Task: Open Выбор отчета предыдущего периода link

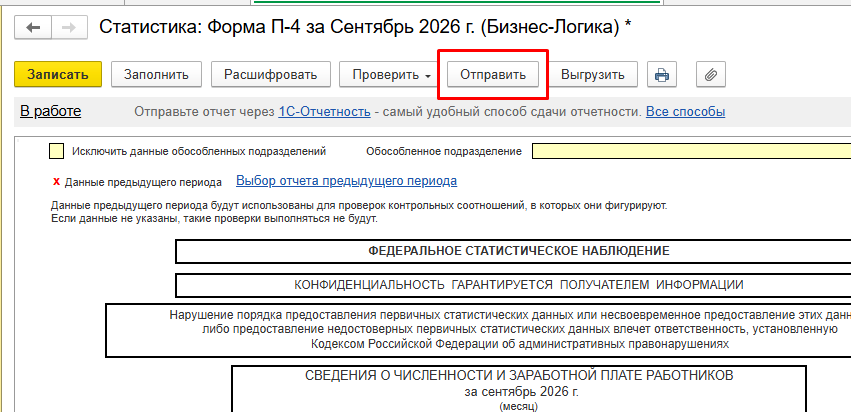Action: pyautogui.click(x=346, y=181)
